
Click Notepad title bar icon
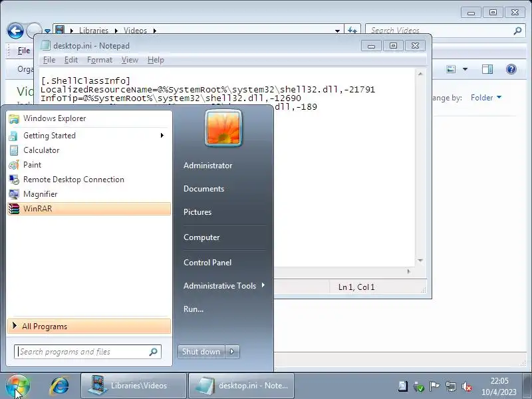click(x=45, y=45)
